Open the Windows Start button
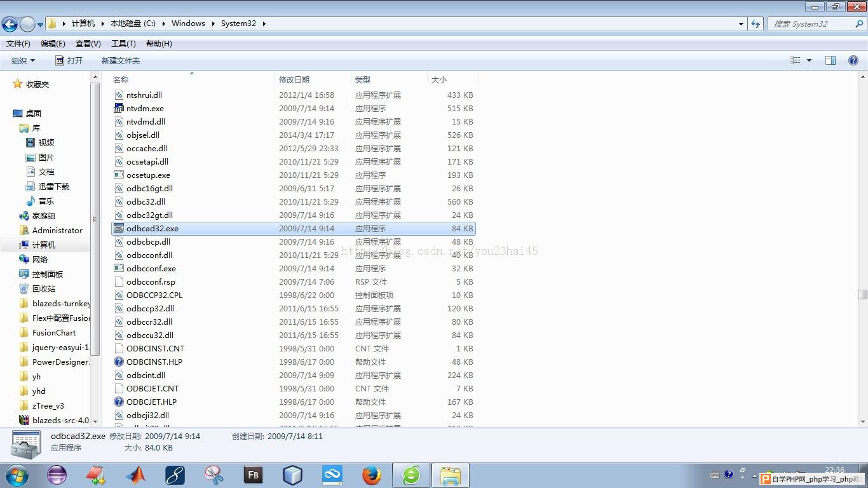The height and width of the screenshot is (488, 868). pyautogui.click(x=17, y=475)
